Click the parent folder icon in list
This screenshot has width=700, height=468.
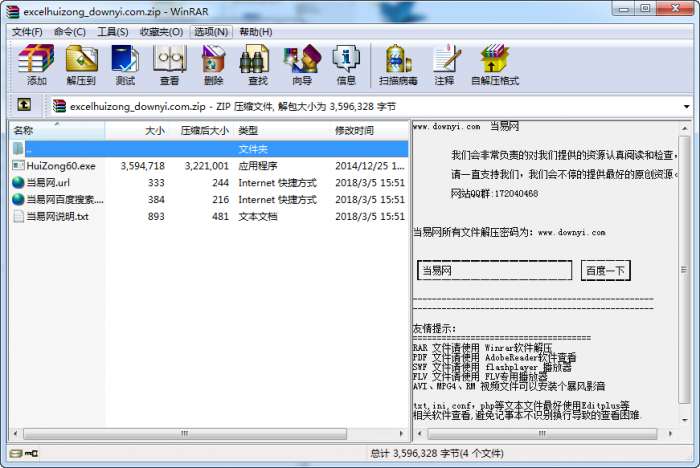coord(18,149)
